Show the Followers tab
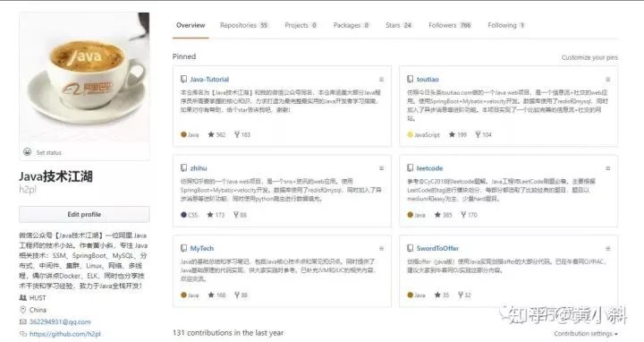 (x=450, y=25)
